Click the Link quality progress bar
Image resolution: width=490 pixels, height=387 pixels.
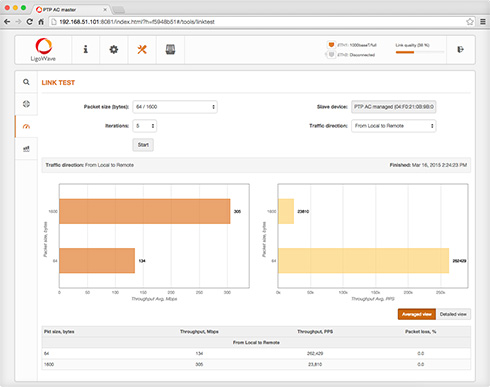(420, 52)
